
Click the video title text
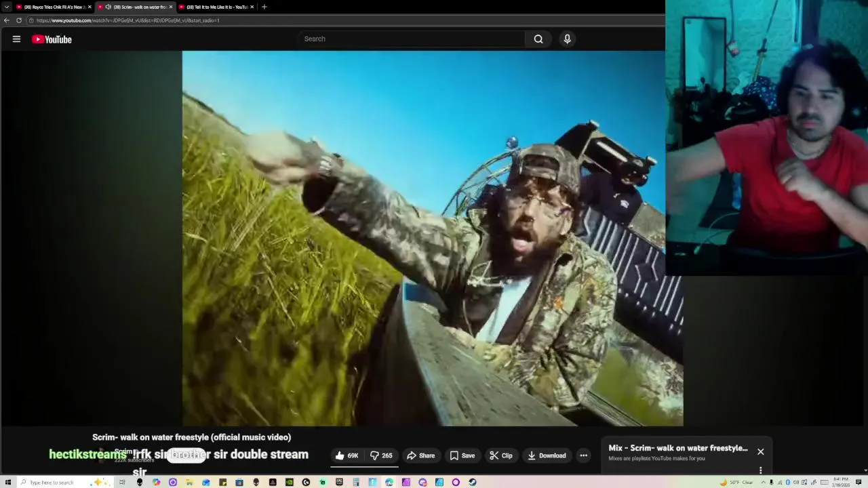pos(192,437)
